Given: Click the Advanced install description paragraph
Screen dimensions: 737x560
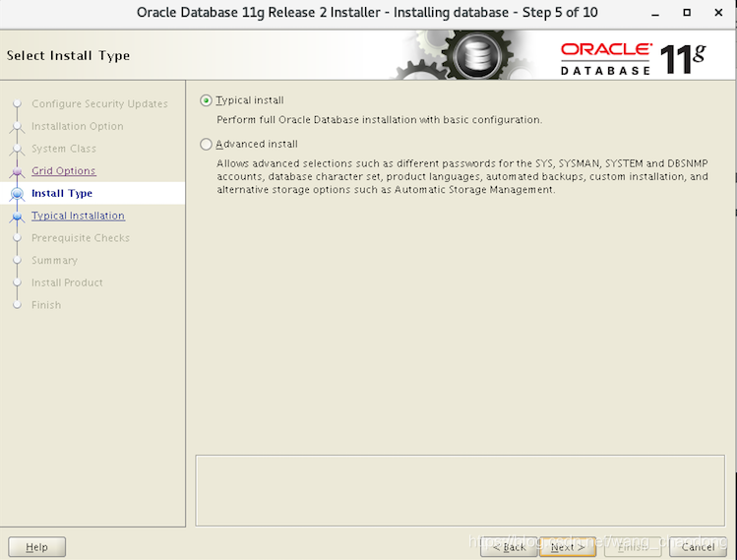Looking at the screenshot, I should [x=462, y=176].
